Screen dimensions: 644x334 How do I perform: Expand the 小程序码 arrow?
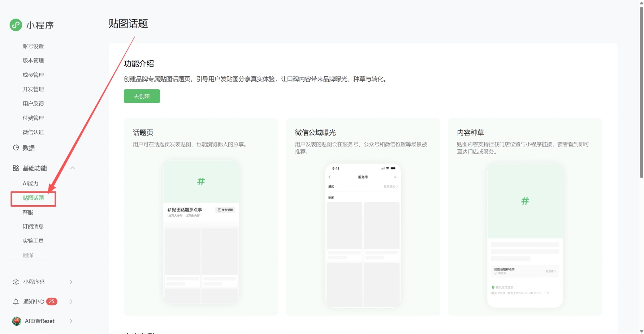(71, 282)
